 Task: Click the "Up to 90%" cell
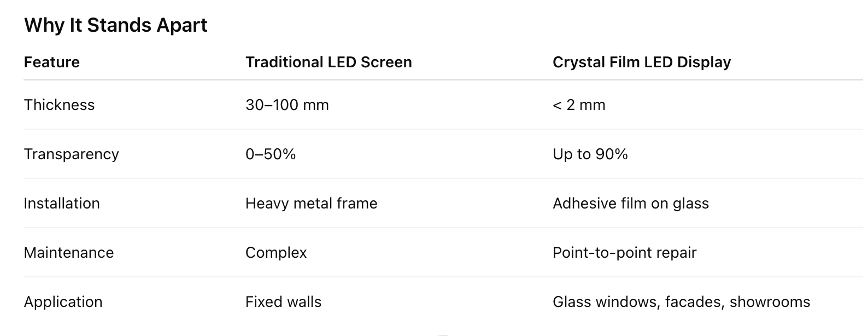[590, 154]
